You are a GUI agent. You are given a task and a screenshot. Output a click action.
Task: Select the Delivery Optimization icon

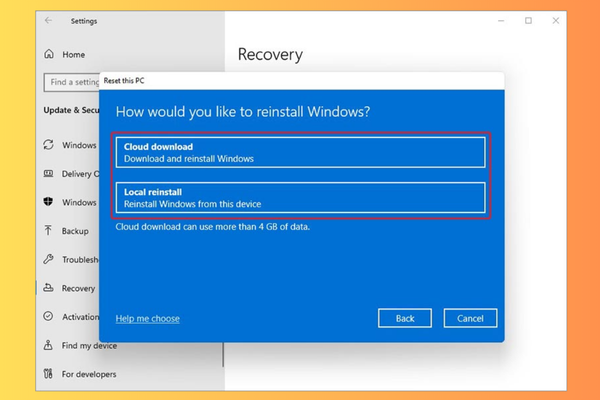click(49, 173)
